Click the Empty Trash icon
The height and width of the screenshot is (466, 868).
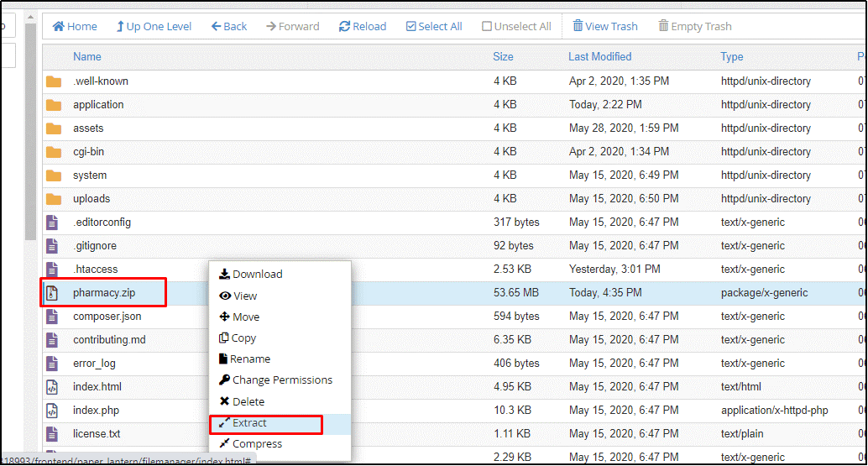[x=664, y=26]
